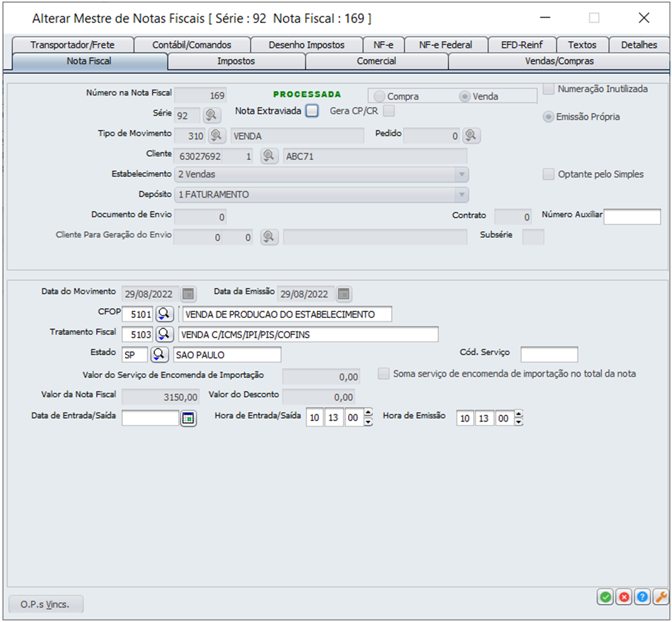
Task: Increase Hora de Entrada/Saída with up arrow
Action: click(368, 414)
